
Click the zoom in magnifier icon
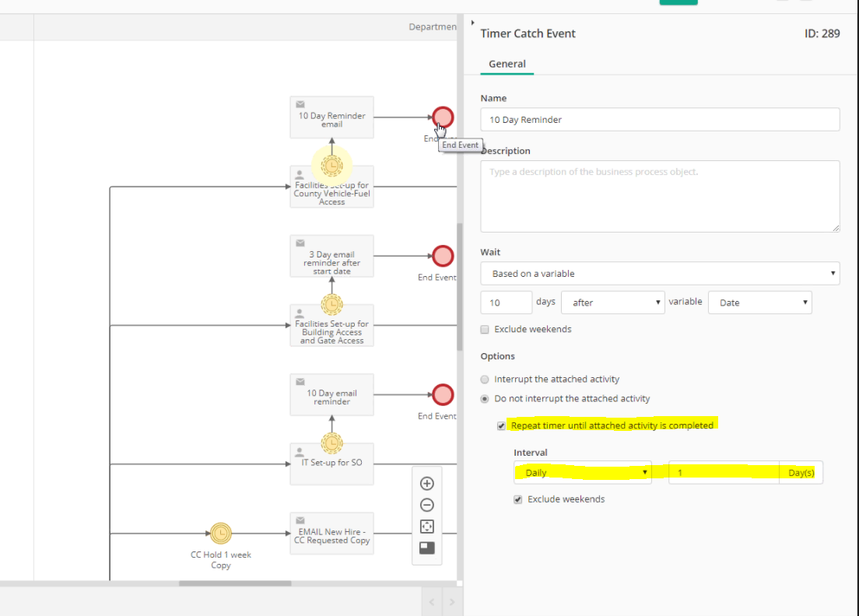[426, 483]
